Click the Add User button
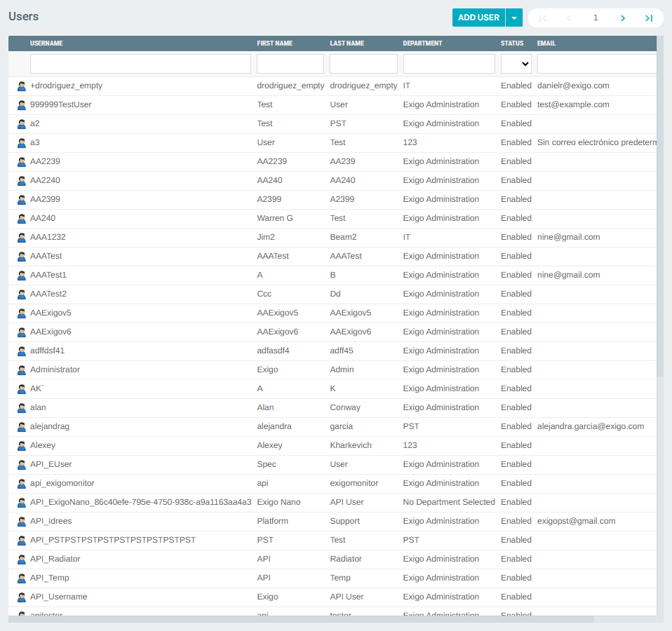The height and width of the screenshot is (631, 672). coord(478,18)
